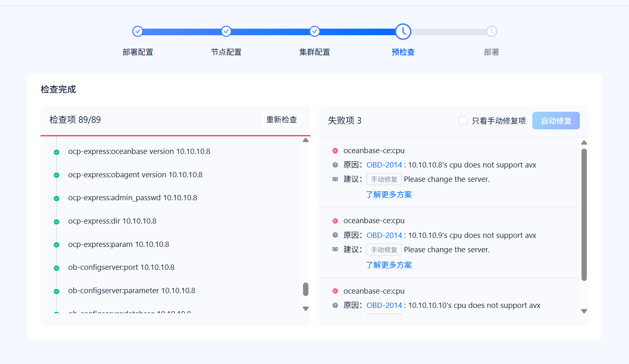The width and height of the screenshot is (629, 364).
Task: Go to the 节点配置 step label
Action: (x=226, y=52)
